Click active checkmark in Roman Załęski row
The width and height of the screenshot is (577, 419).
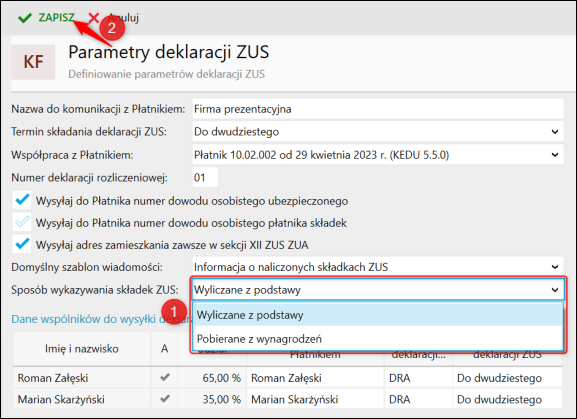pos(164,377)
